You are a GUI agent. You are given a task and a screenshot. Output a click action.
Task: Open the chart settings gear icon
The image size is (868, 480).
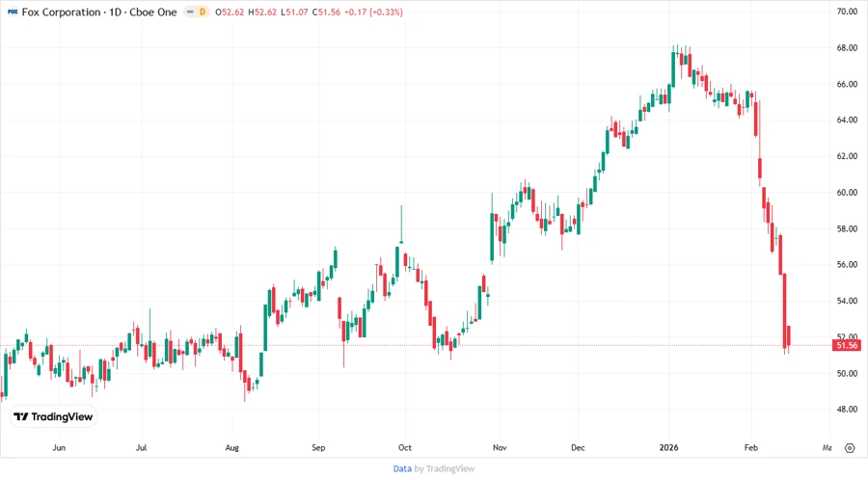pos(850,448)
